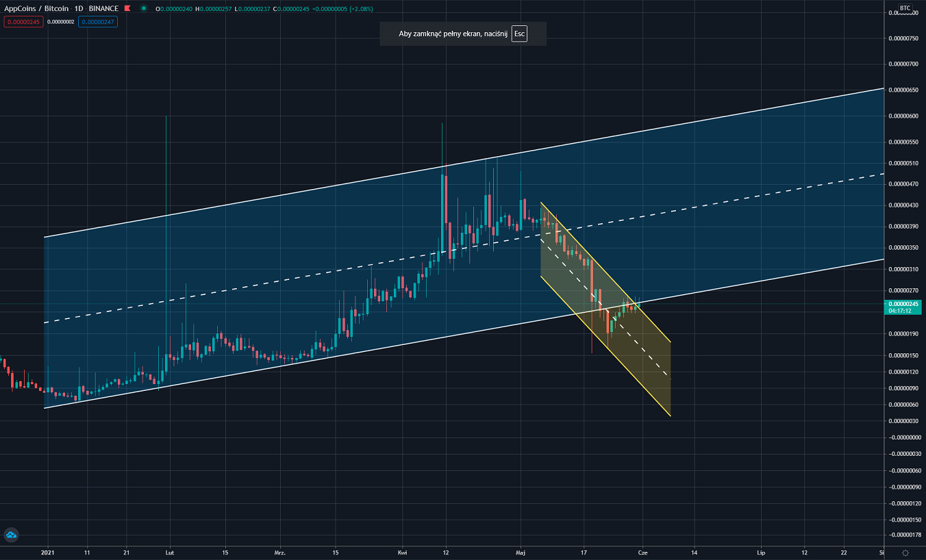This screenshot has height=560, width=926.
Task: Click the 04:17:12 bar countdown
Action: [899, 311]
